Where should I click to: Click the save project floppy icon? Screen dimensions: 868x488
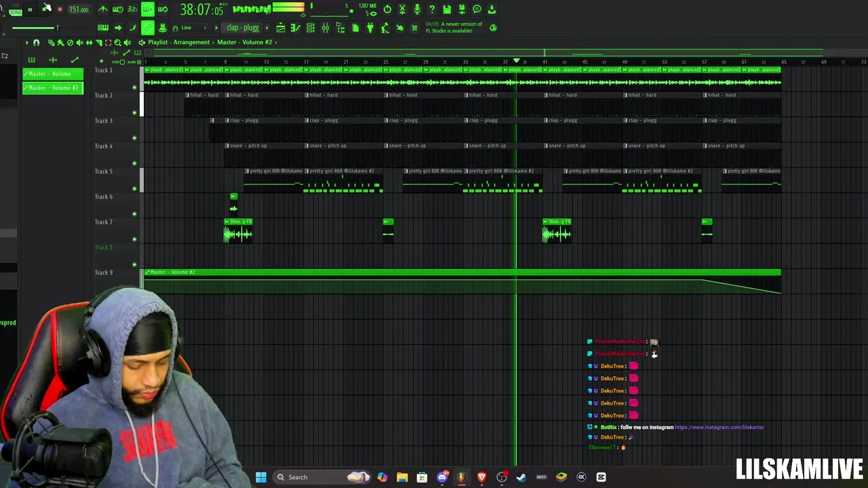coord(447,9)
